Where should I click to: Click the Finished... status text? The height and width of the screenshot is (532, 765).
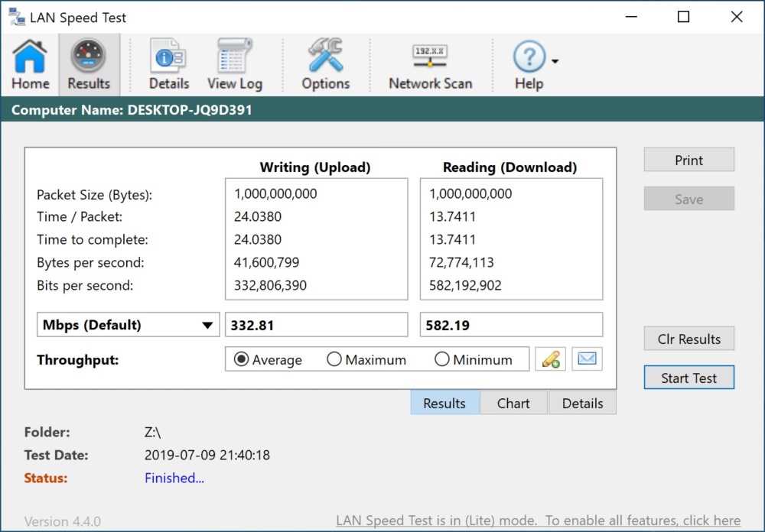pyautogui.click(x=174, y=478)
